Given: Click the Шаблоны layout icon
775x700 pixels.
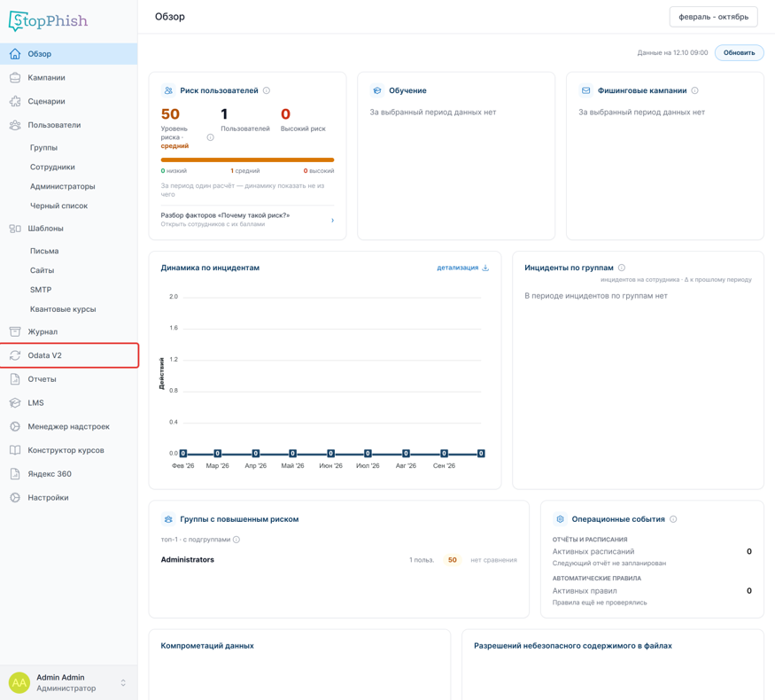Looking at the screenshot, I should (x=15, y=229).
